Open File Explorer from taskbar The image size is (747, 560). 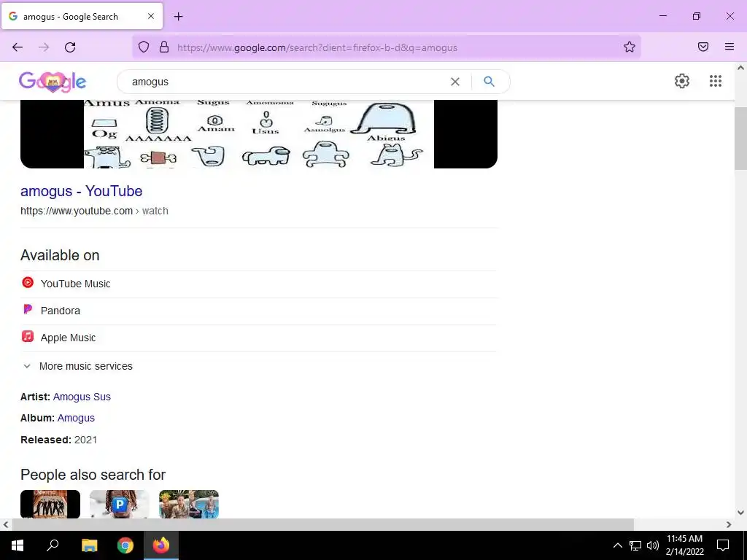pos(89,545)
